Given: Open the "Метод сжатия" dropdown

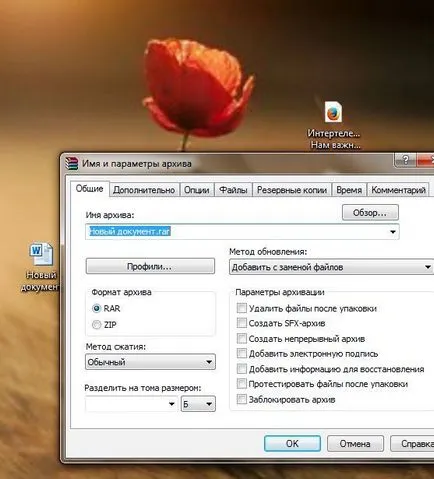Looking at the screenshot, I should tap(150, 362).
